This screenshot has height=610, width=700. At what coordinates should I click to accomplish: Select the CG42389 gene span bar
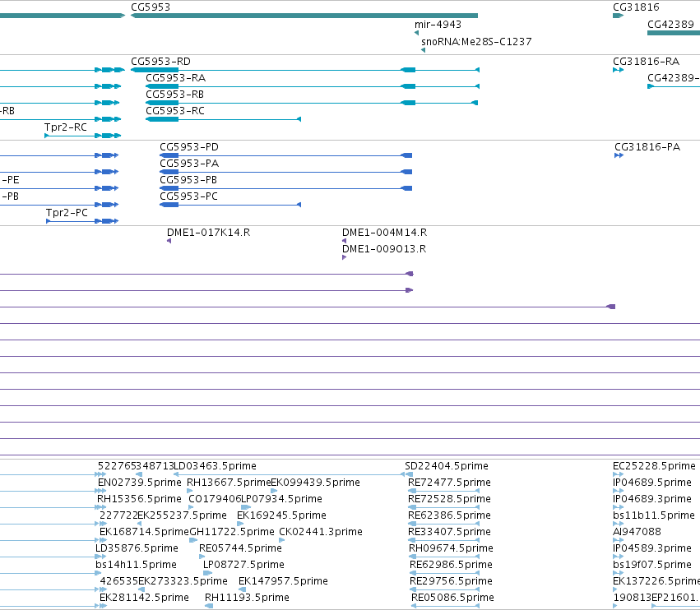coord(674,33)
